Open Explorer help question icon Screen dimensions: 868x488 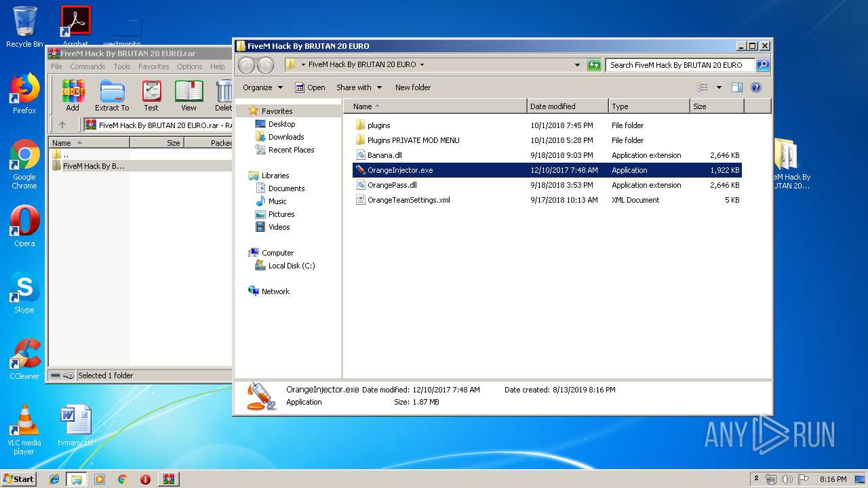click(756, 87)
